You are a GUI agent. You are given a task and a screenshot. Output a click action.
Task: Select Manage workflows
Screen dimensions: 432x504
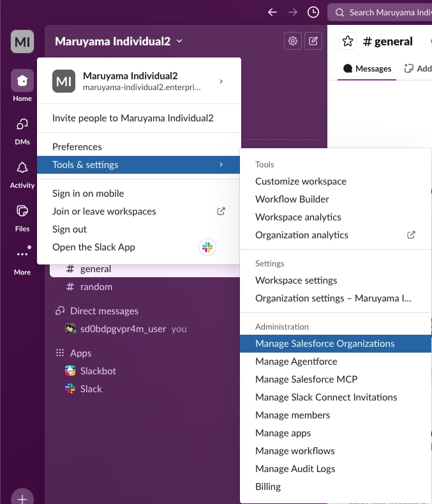pyautogui.click(x=335, y=451)
